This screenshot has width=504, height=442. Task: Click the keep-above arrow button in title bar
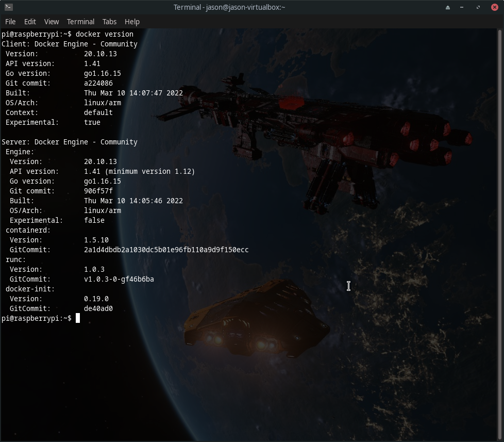point(447,7)
